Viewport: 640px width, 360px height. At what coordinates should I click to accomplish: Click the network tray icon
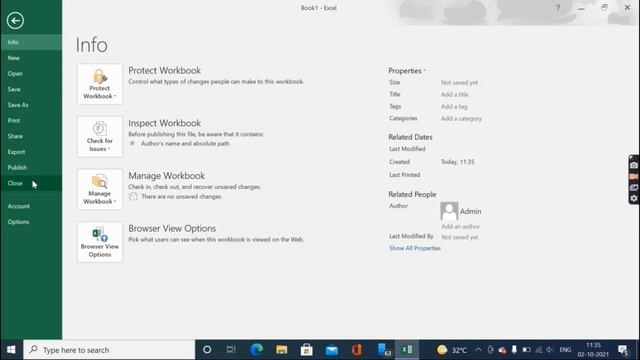538,350
